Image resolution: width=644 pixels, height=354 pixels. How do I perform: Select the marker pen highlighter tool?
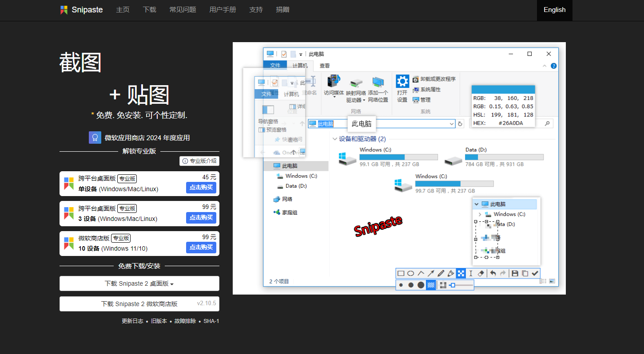click(x=451, y=273)
